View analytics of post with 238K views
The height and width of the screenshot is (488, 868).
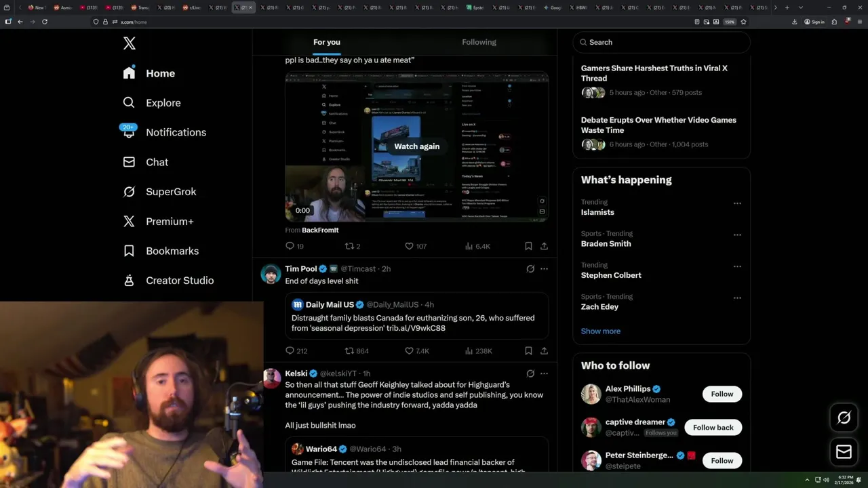(478, 351)
